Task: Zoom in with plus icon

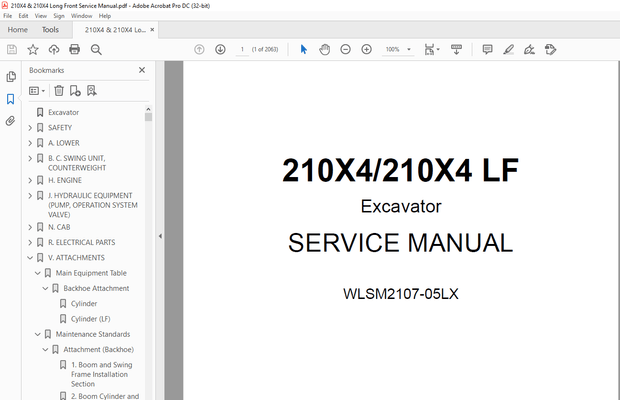Action: [367, 49]
